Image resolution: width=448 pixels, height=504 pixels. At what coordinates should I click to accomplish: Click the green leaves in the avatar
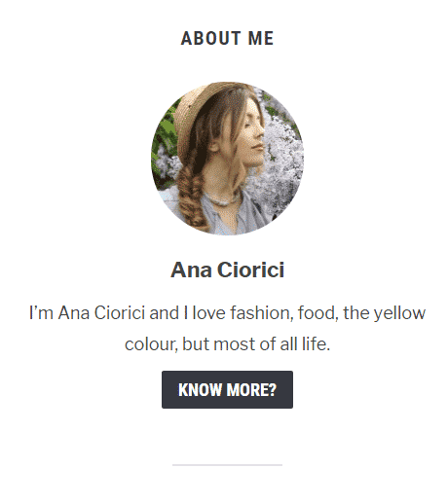[x=164, y=136]
